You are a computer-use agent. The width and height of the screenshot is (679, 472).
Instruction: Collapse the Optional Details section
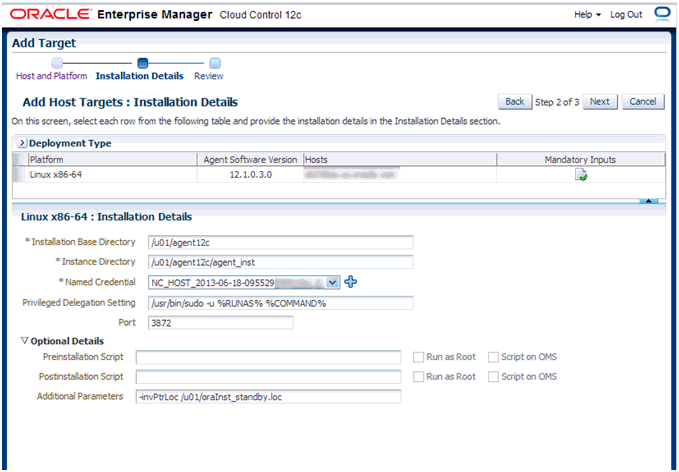[x=25, y=341]
